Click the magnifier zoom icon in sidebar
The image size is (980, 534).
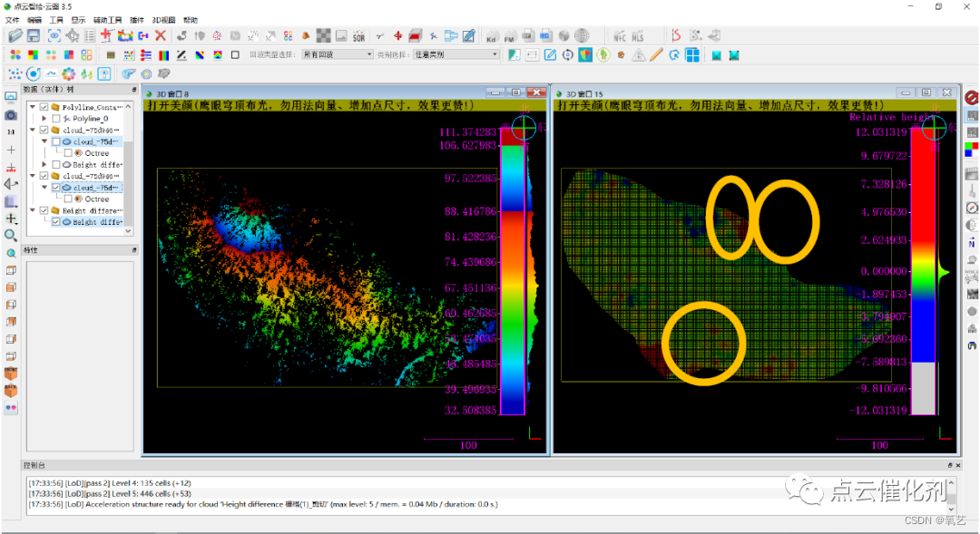(x=11, y=236)
